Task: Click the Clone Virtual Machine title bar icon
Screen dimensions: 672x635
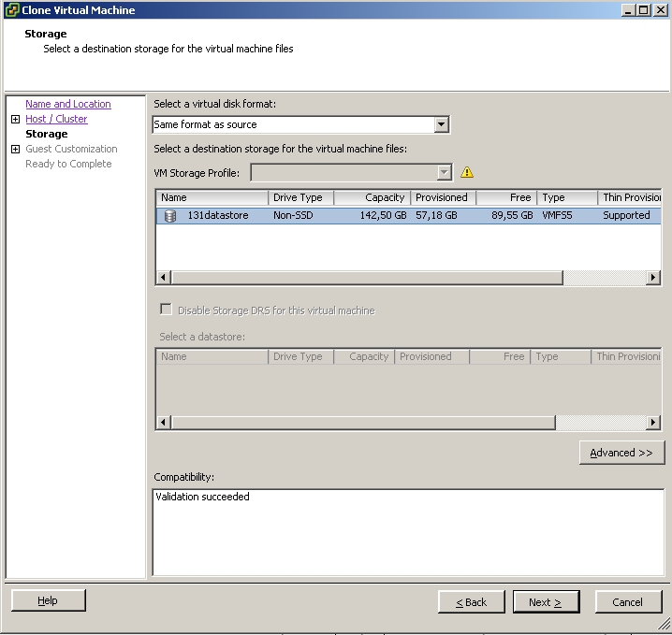Action: point(12,10)
